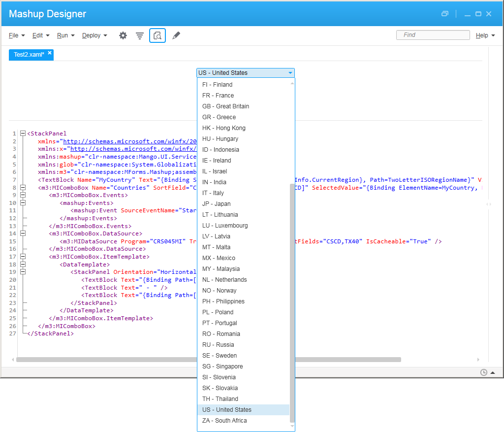The image size is (504, 432).
Task: Open the File menu
Action: point(16,35)
